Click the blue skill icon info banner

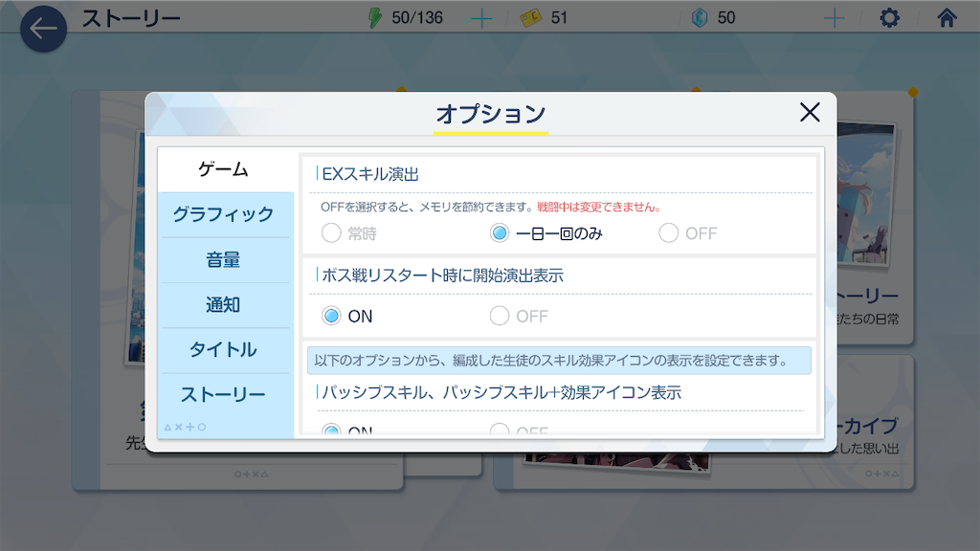[x=559, y=361]
